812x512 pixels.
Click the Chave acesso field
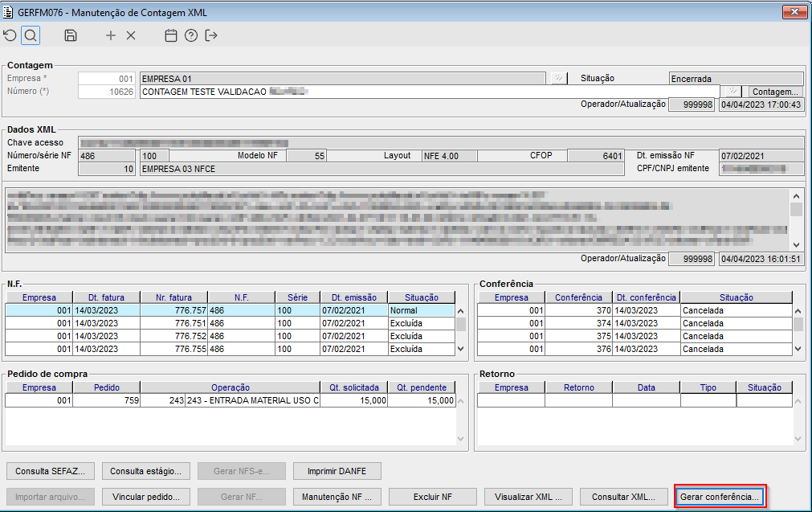(441, 142)
